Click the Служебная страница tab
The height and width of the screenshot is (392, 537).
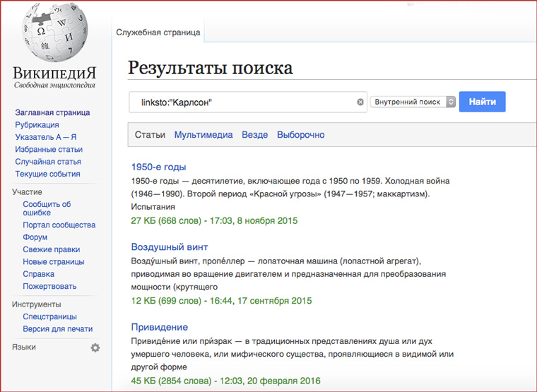158,32
